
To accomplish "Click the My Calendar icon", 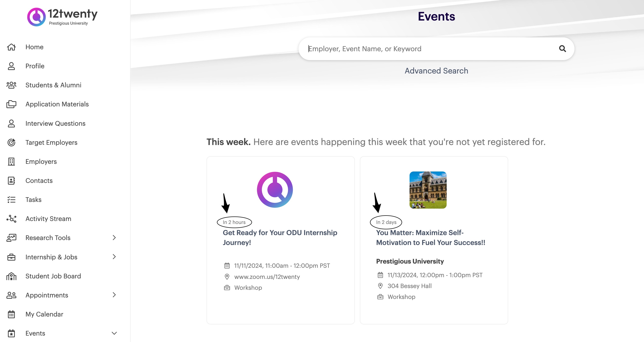I will click(11, 314).
